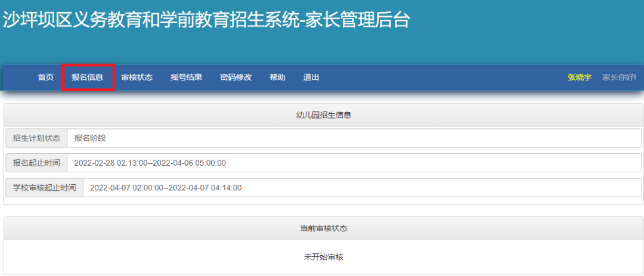Image resolution: width=644 pixels, height=276 pixels.
Task: Go to 审核状态 in the navbar
Action: (x=137, y=77)
